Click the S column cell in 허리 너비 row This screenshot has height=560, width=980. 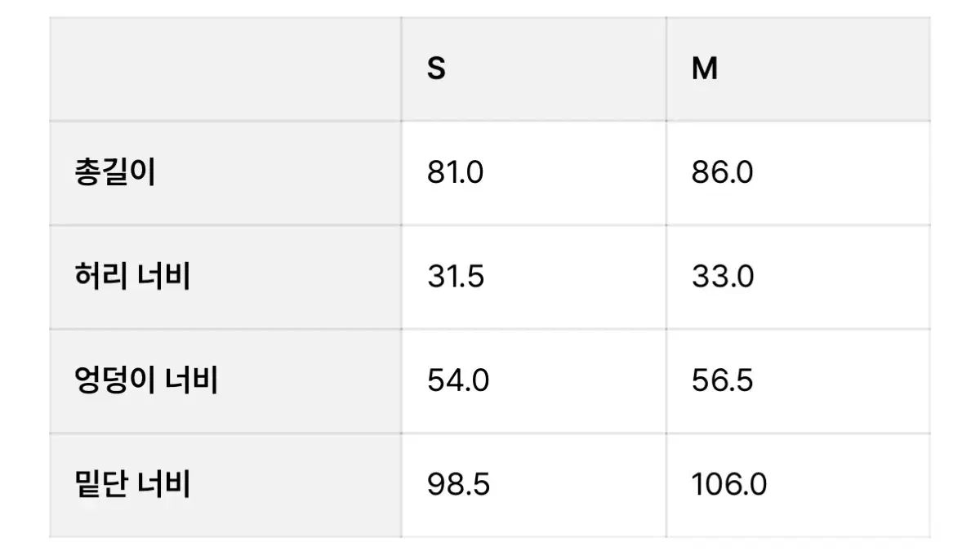533,277
